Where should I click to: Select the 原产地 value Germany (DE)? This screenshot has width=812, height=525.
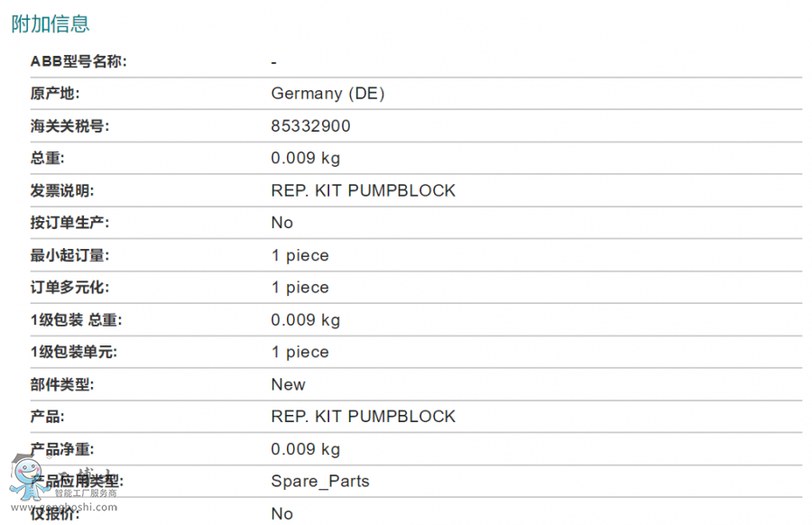[x=328, y=94]
